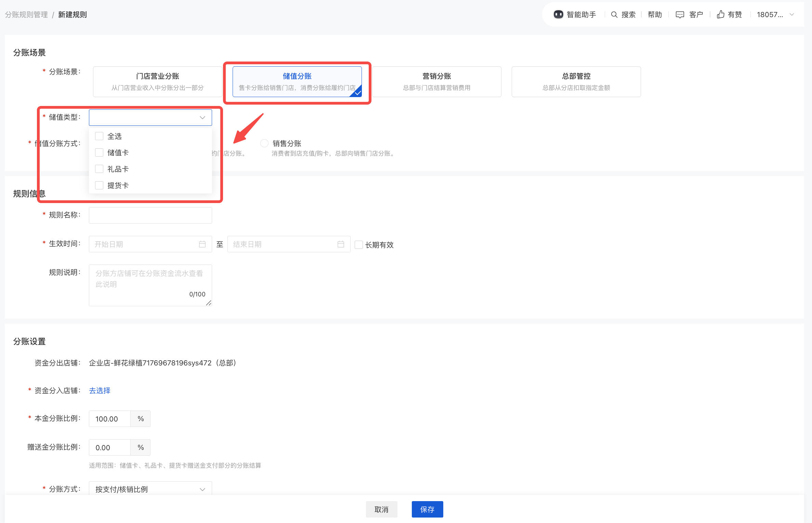812x523 pixels.
Task: Open the account 18057... dropdown arrow
Action: pos(791,14)
